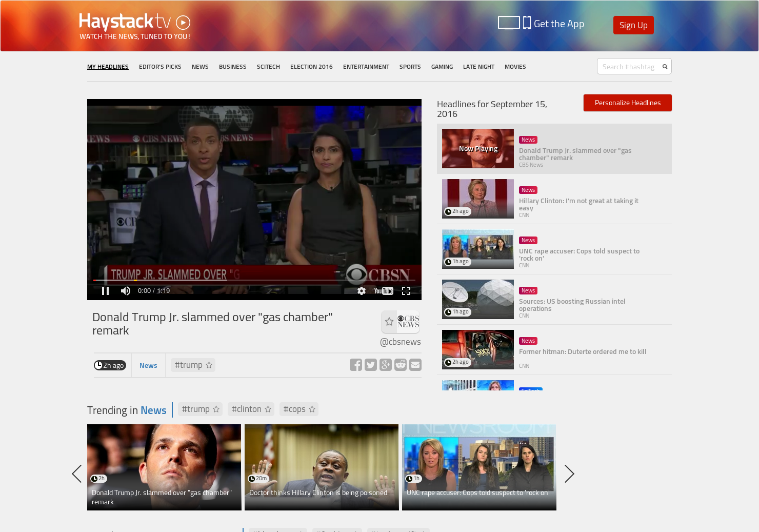Share the video on Twitter
This screenshot has width=759, height=532.
(371, 364)
